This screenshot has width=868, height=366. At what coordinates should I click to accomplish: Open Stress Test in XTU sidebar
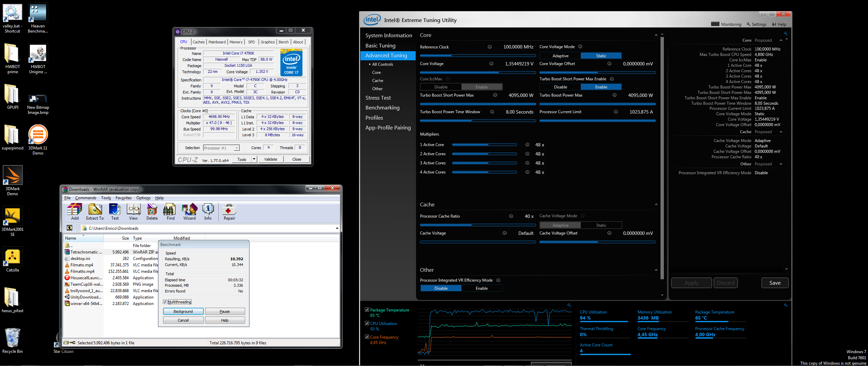378,98
